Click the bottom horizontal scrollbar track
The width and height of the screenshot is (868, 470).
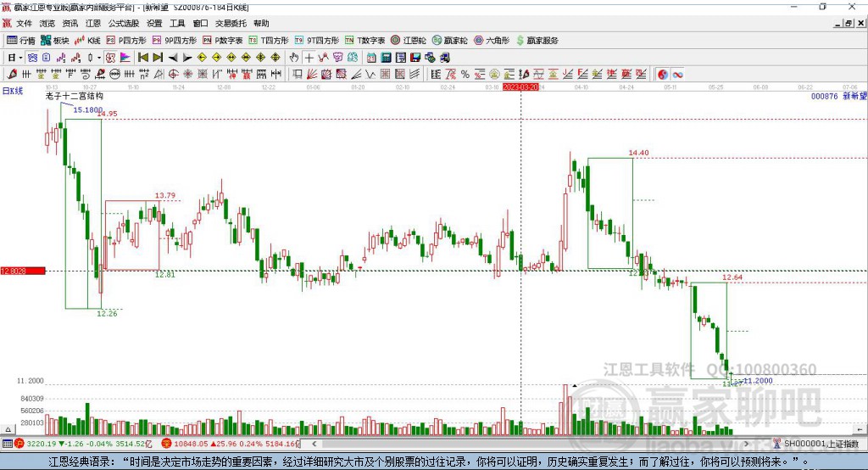tap(531, 444)
